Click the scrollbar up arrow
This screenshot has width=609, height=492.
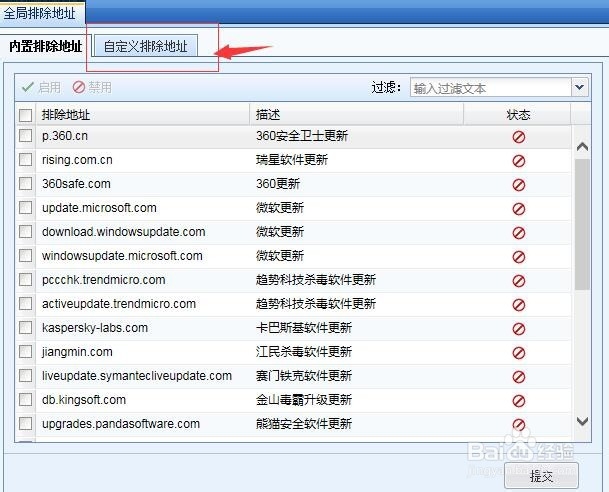[582, 147]
